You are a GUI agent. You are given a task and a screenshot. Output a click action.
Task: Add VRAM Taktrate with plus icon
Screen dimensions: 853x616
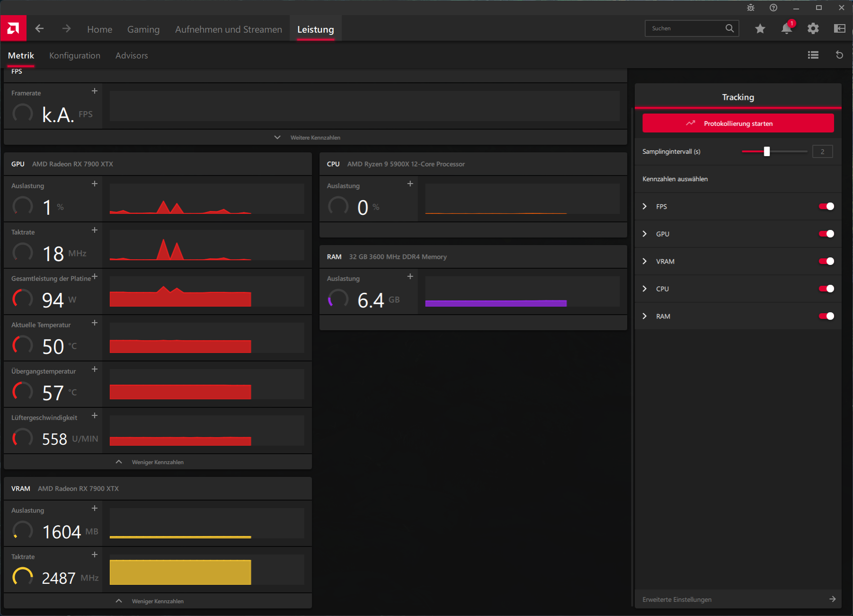point(95,554)
